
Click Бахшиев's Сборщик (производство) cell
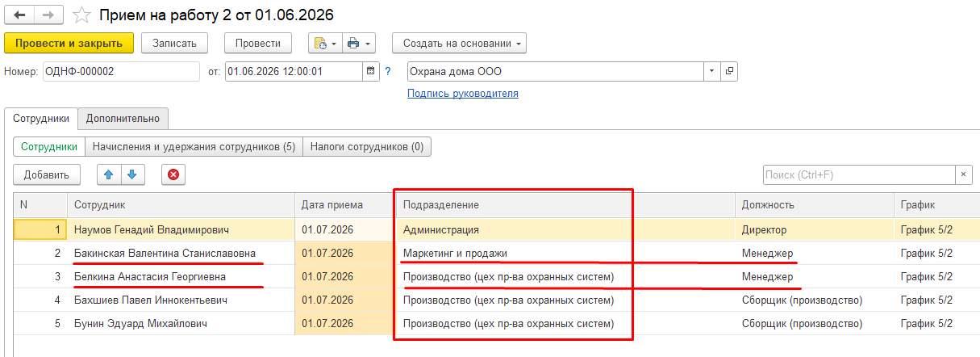pyautogui.click(x=814, y=300)
